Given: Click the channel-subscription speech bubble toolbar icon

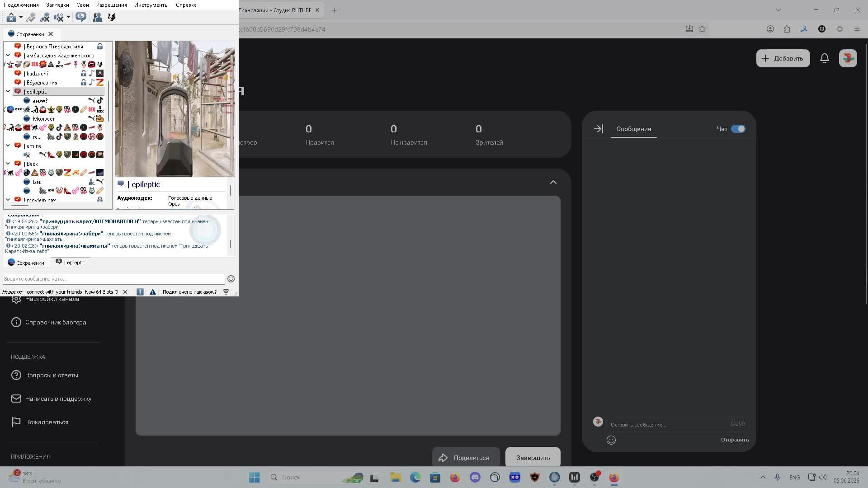Looking at the screenshot, I should pos(81,17).
